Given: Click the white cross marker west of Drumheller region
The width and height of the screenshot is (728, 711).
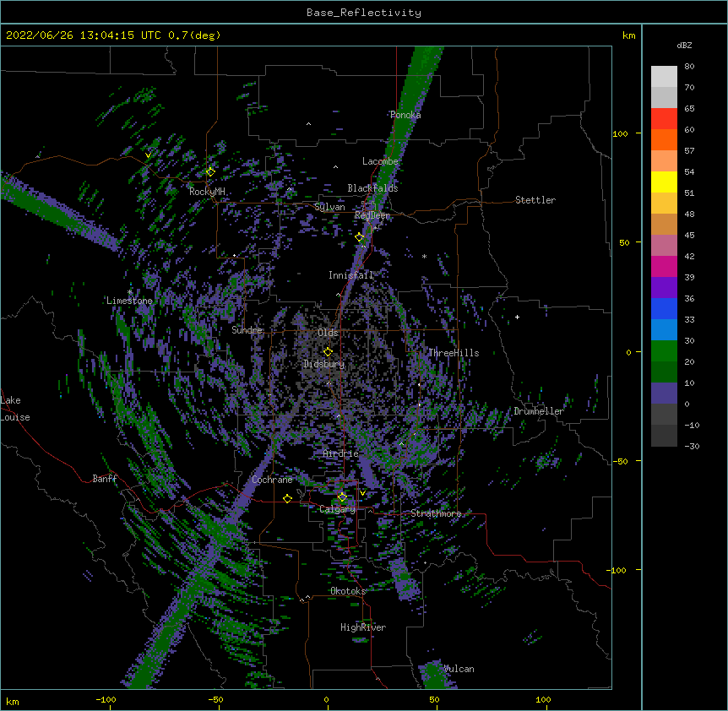Looking at the screenshot, I should (x=517, y=317).
